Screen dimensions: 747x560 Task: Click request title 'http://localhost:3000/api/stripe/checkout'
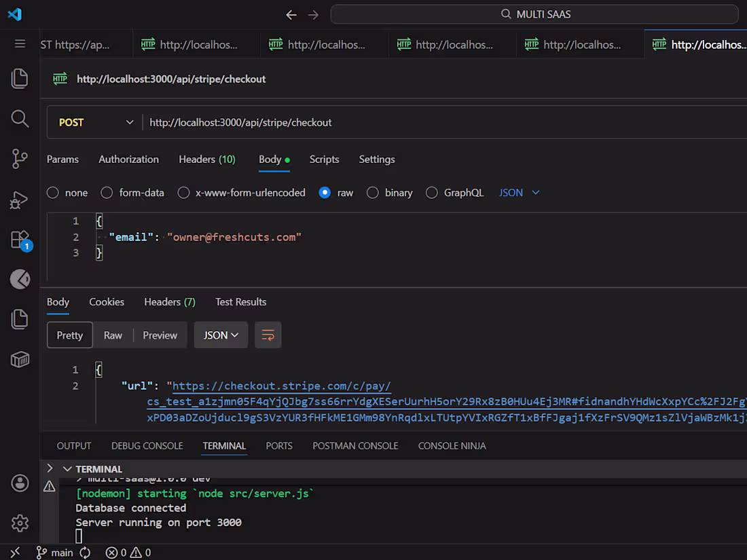171,79
